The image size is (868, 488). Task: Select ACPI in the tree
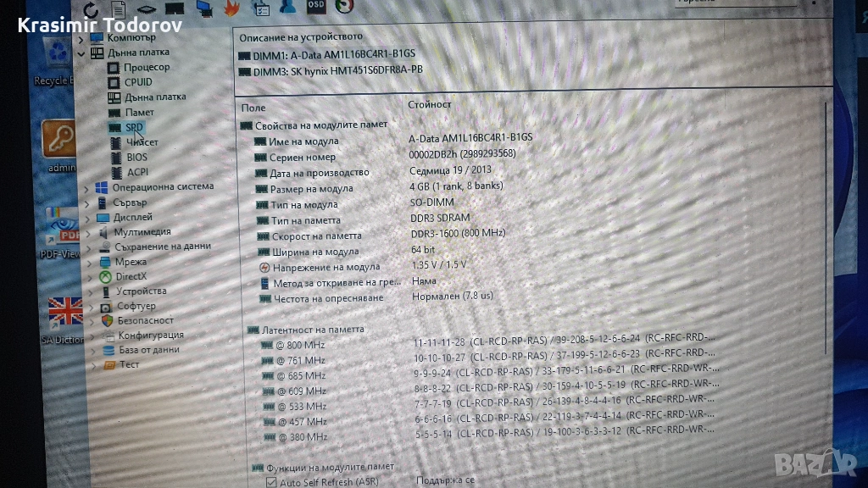point(137,172)
